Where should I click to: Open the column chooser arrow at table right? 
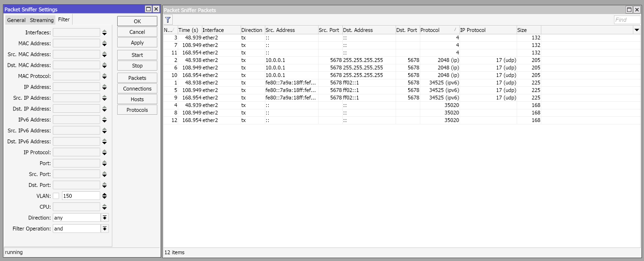pyautogui.click(x=636, y=30)
